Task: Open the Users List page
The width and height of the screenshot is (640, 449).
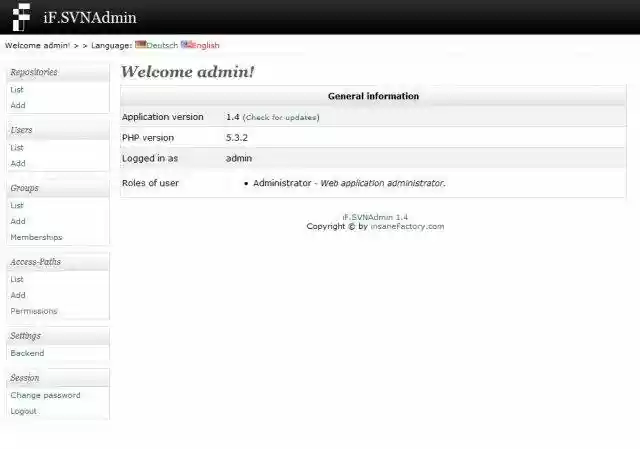Action: coord(17,148)
